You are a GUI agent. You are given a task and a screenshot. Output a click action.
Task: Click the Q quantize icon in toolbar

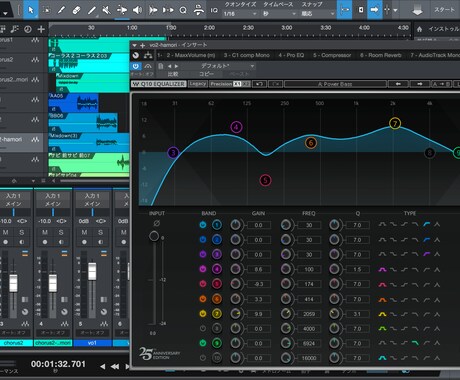(183, 10)
